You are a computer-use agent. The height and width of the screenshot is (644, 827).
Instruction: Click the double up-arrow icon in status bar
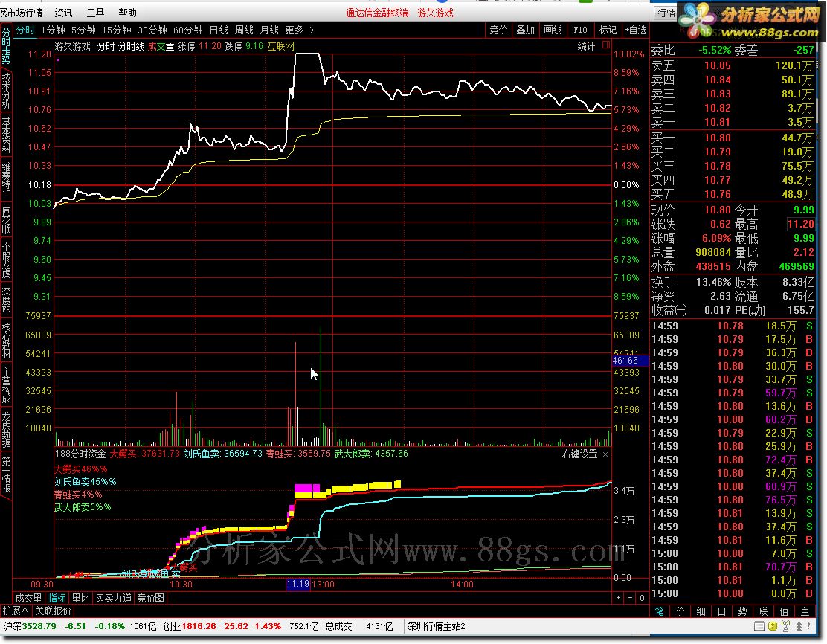(x=799, y=626)
